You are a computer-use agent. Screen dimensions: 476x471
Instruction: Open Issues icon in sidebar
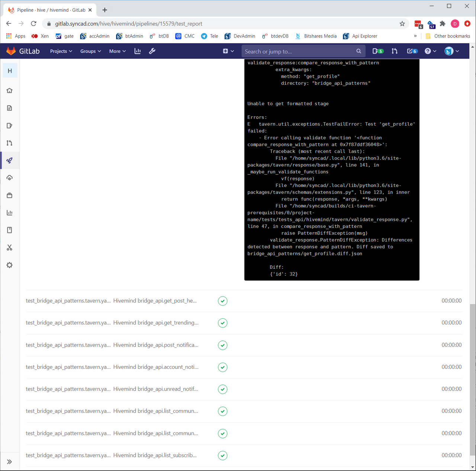click(10, 125)
